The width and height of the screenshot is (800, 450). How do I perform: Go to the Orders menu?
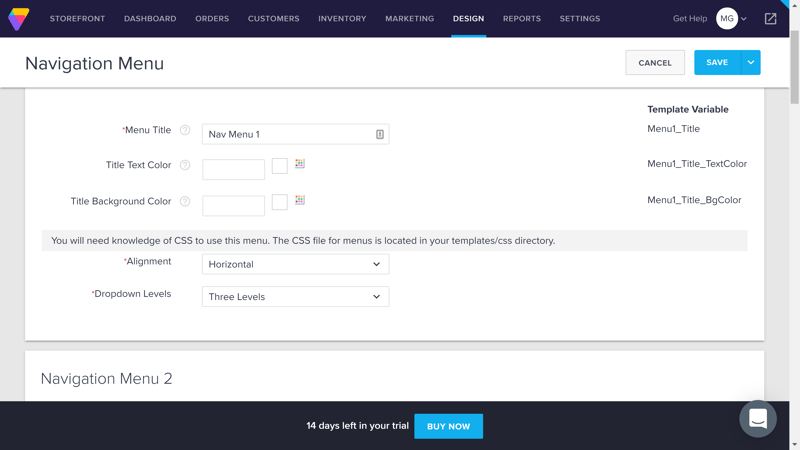pos(212,19)
